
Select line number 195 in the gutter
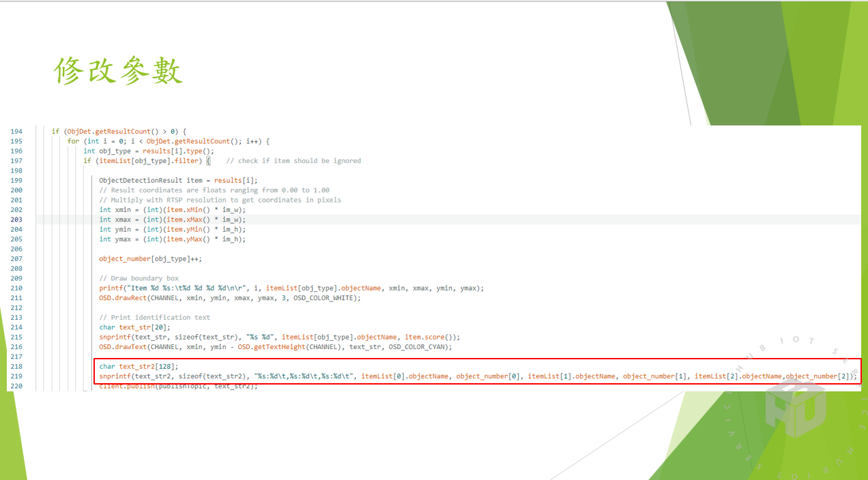tap(16, 141)
